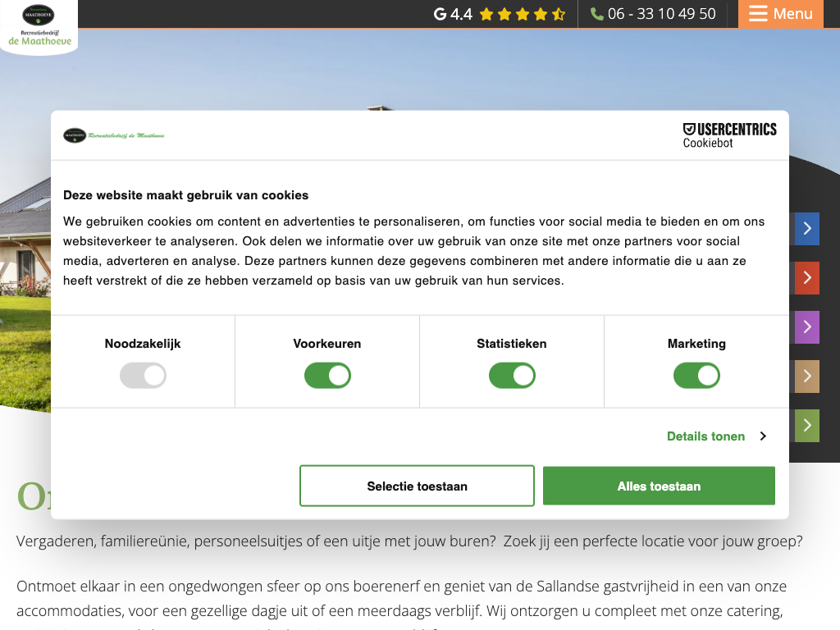Viewport: 840px width, 630px height.
Task: Call phone number 06 - 33 10 49 50
Action: click(x=661, y=14)
